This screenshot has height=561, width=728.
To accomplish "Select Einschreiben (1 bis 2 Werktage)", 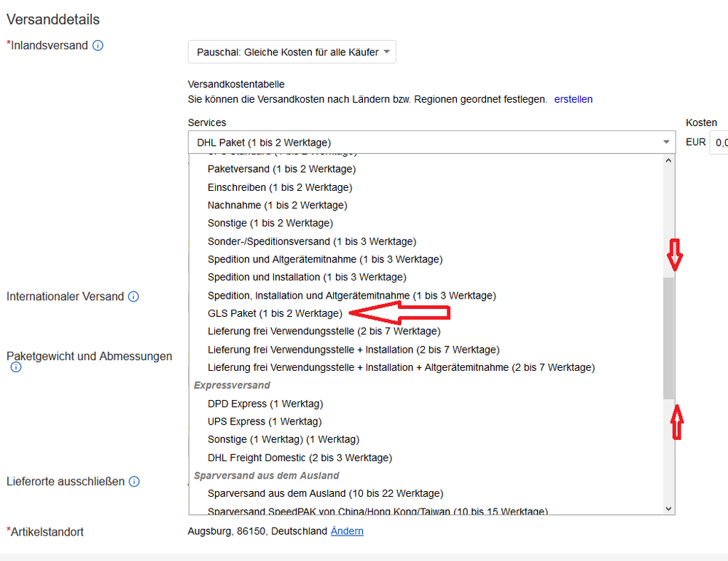I will point(280,187).
